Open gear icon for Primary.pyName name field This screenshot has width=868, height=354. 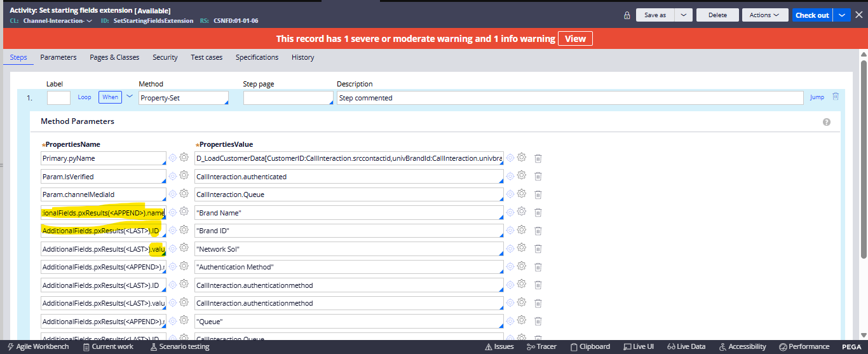tap(184, 158)
